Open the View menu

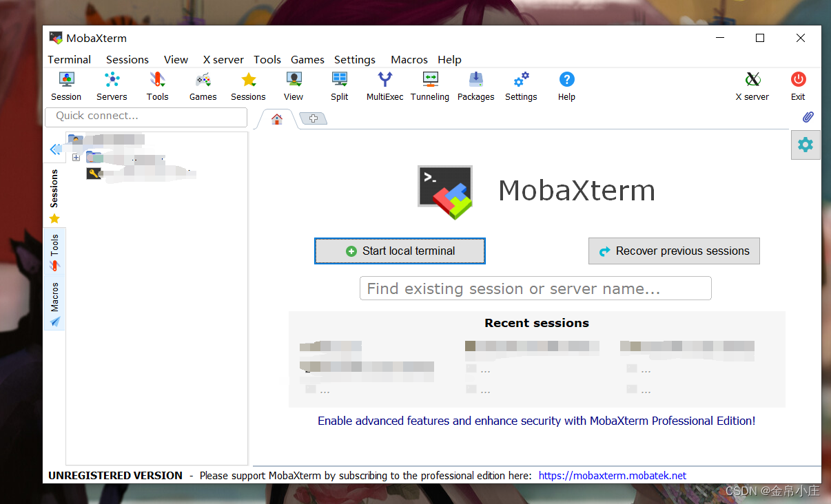coord(176,60)
